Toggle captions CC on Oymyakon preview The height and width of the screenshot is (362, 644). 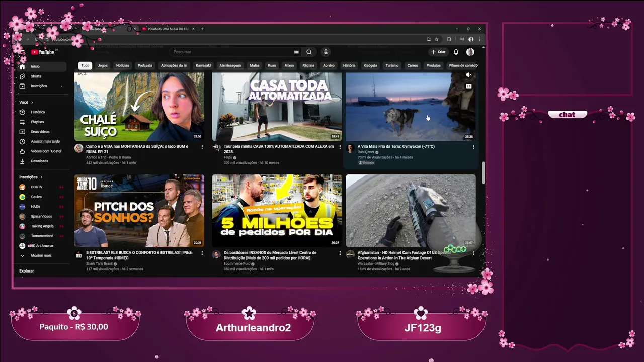coord(468,86)
